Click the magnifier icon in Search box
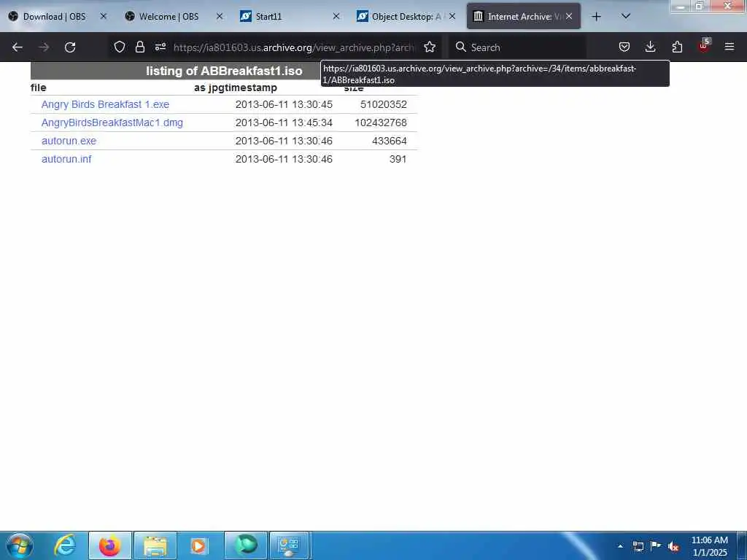 tap(461, 47)
